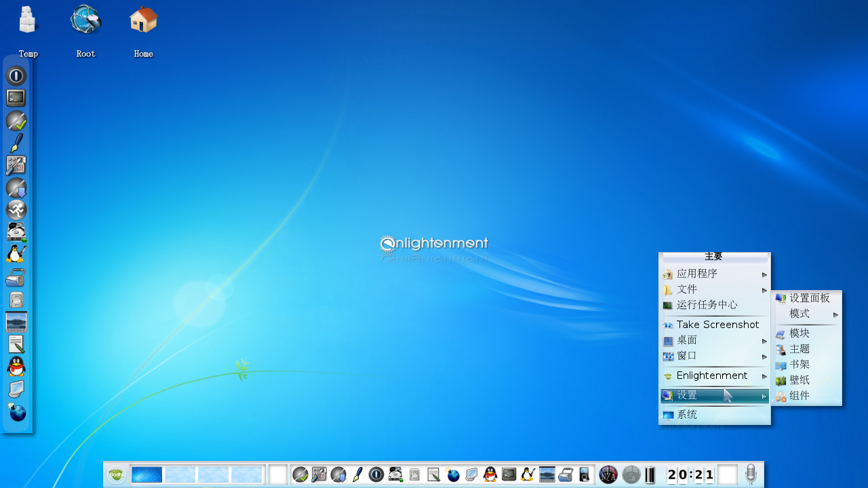The image size is (868, 488).
Task: Expand the 文件 submenu arrow
Action: [x=764, y=290]
